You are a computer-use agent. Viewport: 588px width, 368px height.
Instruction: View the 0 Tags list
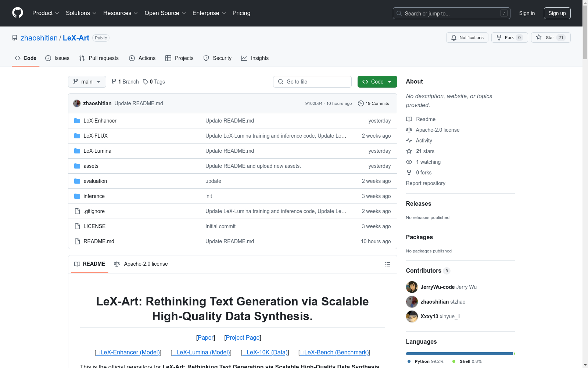pos(154,82)
